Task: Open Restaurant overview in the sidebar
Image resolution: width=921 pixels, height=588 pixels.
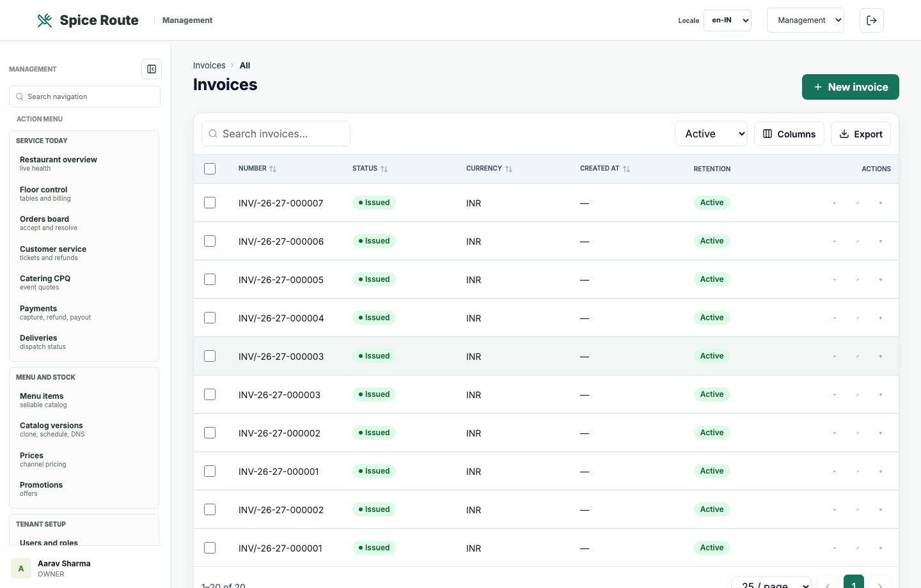Action: click(x=84, y=164)
